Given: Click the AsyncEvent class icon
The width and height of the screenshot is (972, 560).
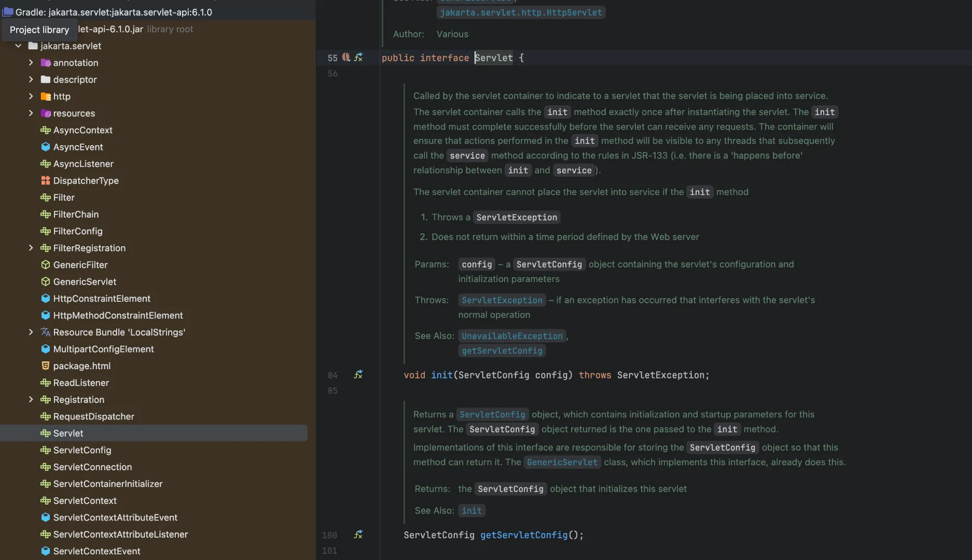Looking at the screenshot, I should 46,147.
